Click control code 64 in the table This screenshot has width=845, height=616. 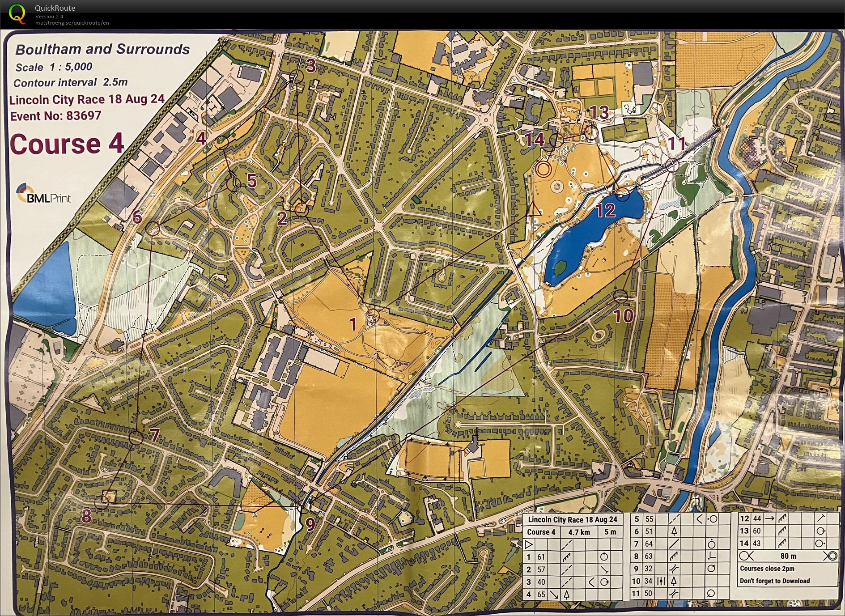point(649,544)
